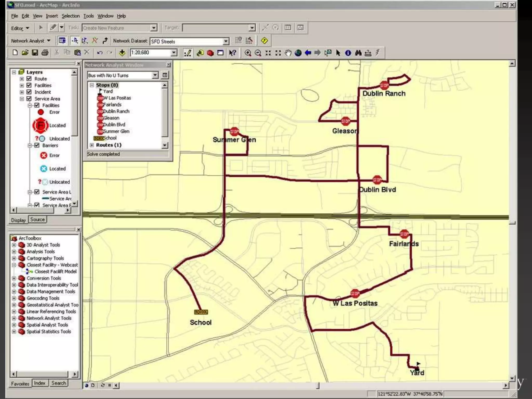Select the Identify info tool
This screenshot has width=532, height=399.
(348, 53)
